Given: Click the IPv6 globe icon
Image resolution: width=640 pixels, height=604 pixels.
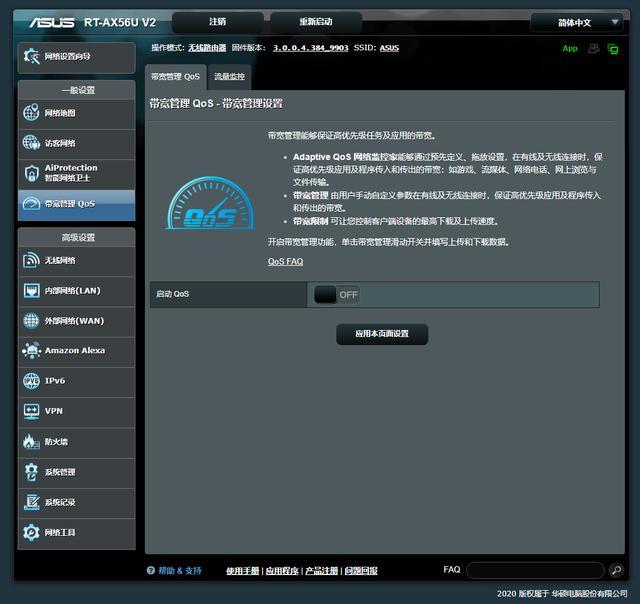Looking at the screenshot, I should tap(31, 381).
